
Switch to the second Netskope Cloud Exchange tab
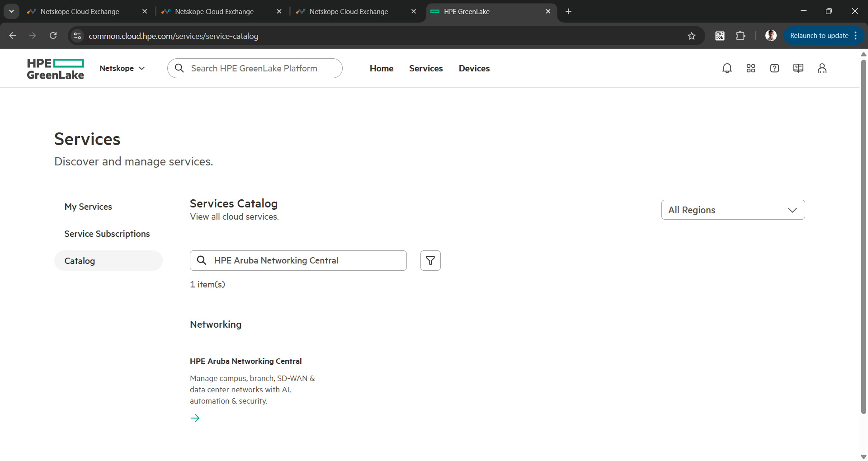click(x=221, y=11)
